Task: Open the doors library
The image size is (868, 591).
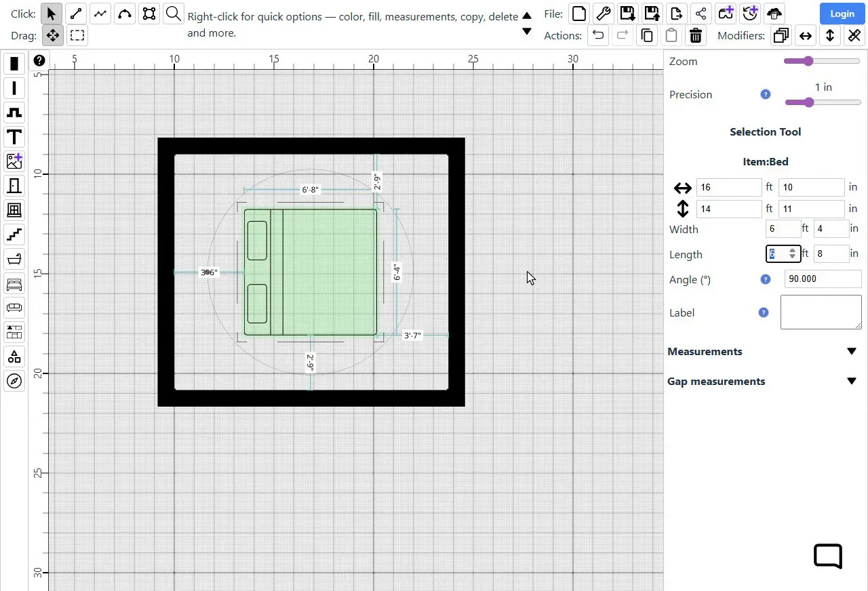Action: pyautogui.click(x=14, y=186)
